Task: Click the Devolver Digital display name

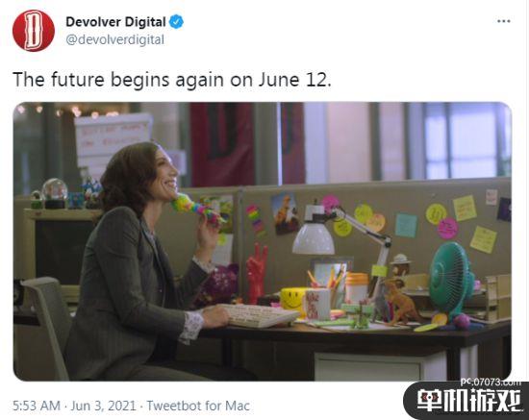Action: click(x=115, y=22)
